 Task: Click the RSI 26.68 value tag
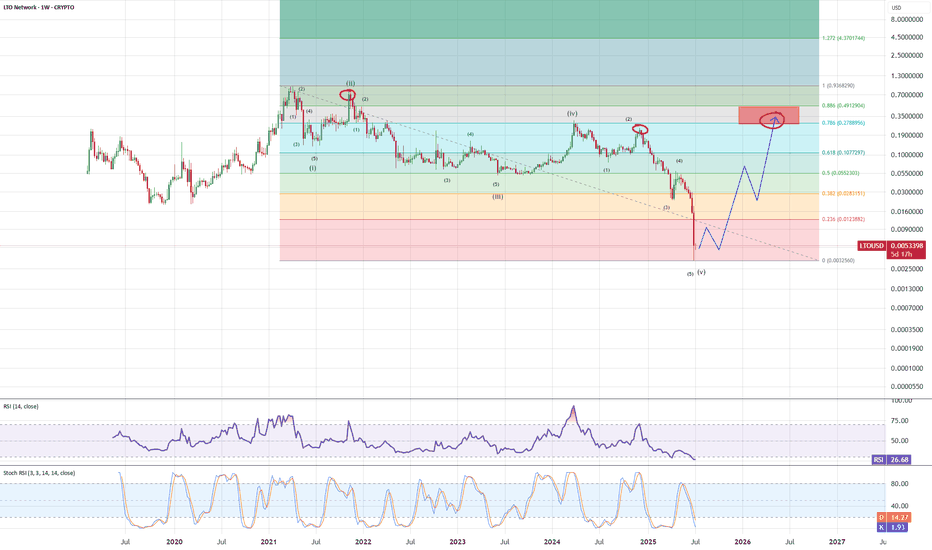click(x=891, y=460)
